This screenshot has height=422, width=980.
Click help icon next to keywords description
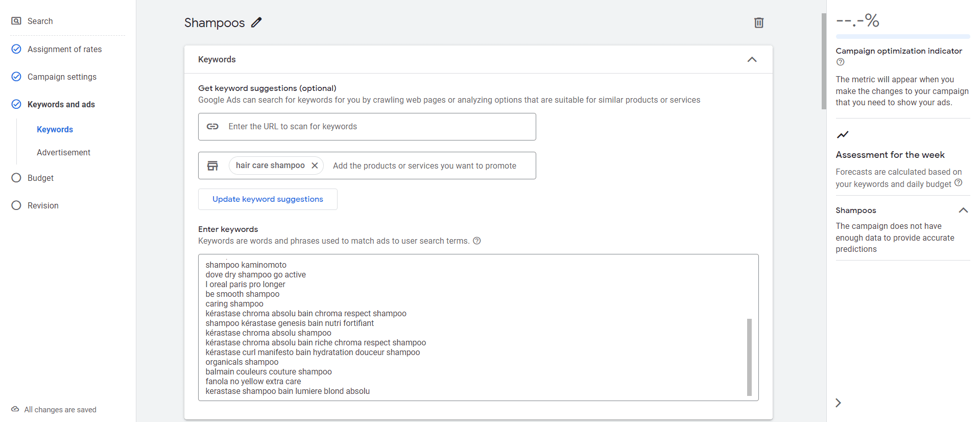[476, 241]
